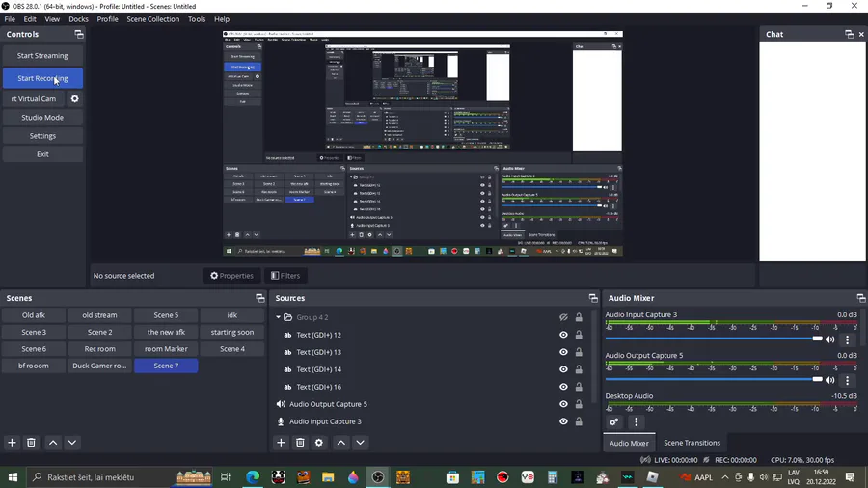Hide Audio Output Capture 5 source
This screenshot has width=868, height=488.
563,404
